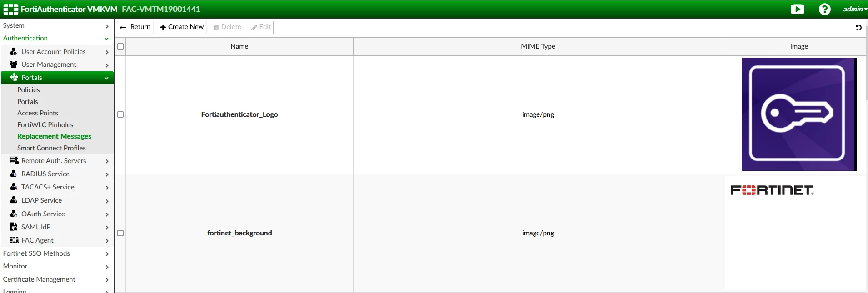Open Smart Connect Profiles submenu item

click(x=52, y=148)
